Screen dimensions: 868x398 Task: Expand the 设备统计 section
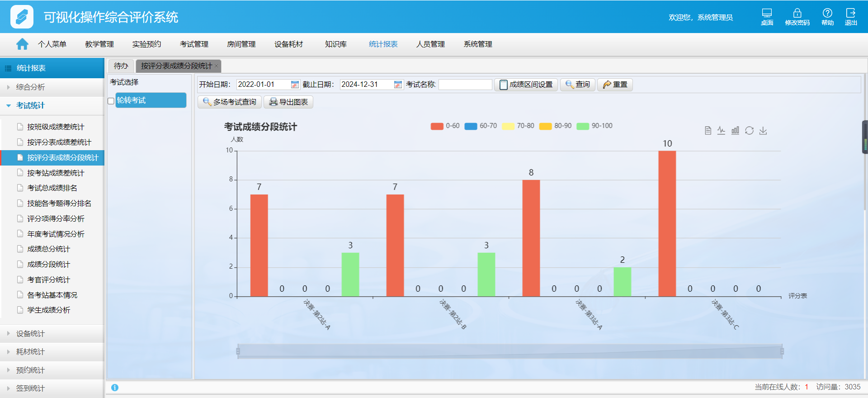pyautogui.click(x=52, y=334)
